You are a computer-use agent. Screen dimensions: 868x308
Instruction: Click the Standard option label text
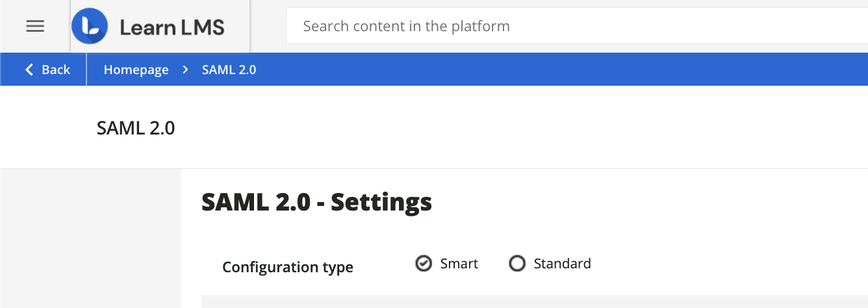pyautogui.click(x=562, y=264)
